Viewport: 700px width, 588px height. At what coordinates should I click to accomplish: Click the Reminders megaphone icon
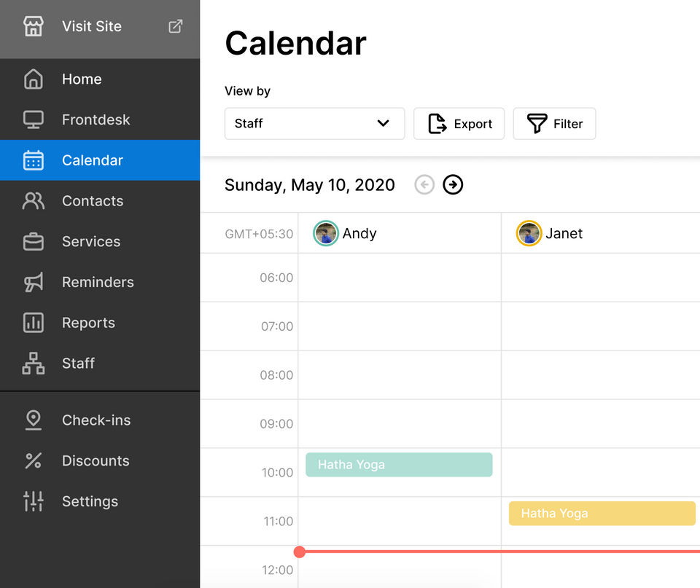point(34,282)
